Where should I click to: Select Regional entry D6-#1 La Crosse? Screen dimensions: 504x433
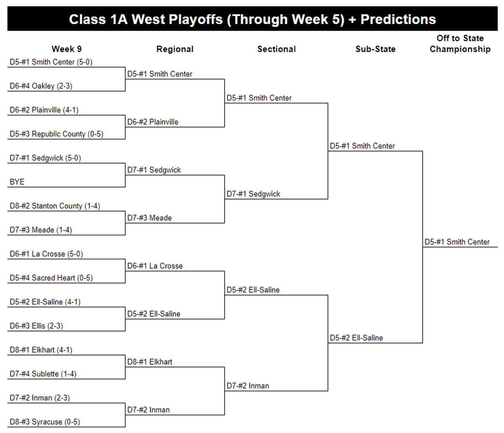pyautogui.click(x=155, y=266)
